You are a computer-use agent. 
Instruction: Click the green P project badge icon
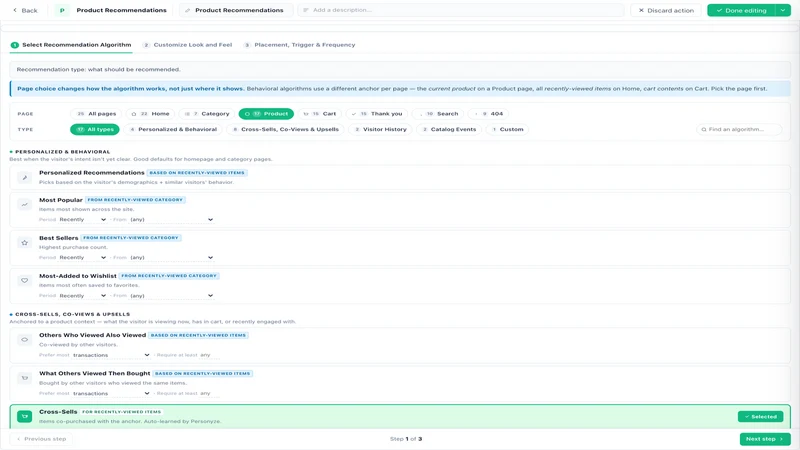[x=62, y=10]
